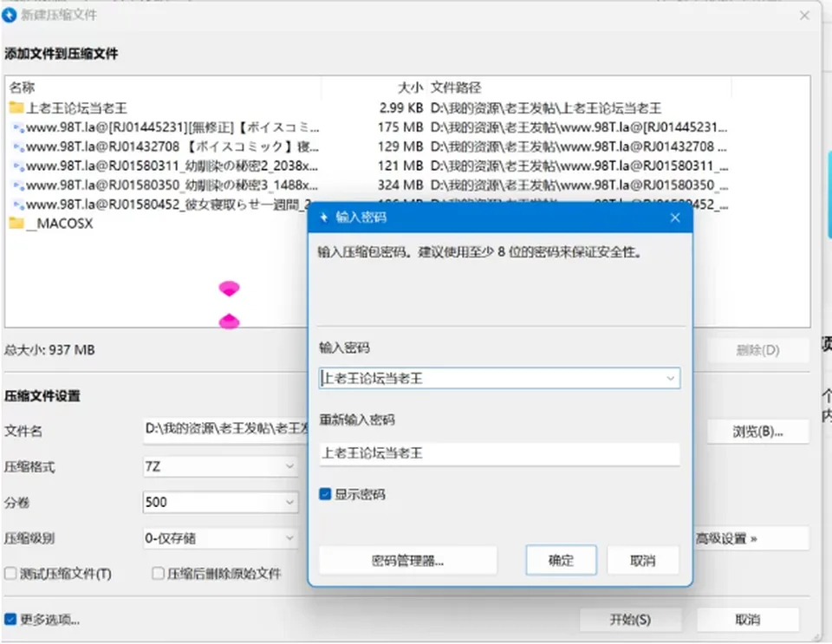The height and width of the screenshot is (644, 832).
Task: Click the 175 MB size cell
Action: tap(400, 127)
